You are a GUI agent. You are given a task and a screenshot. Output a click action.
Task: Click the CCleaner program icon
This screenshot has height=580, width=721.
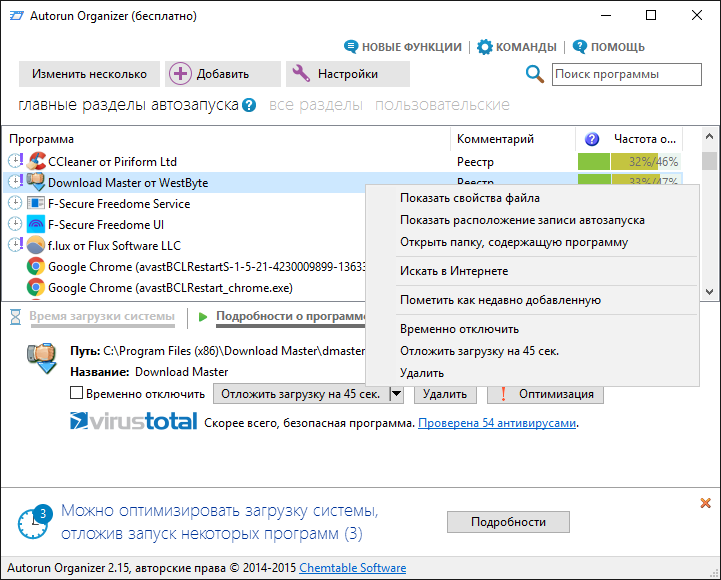coord(36,161)
